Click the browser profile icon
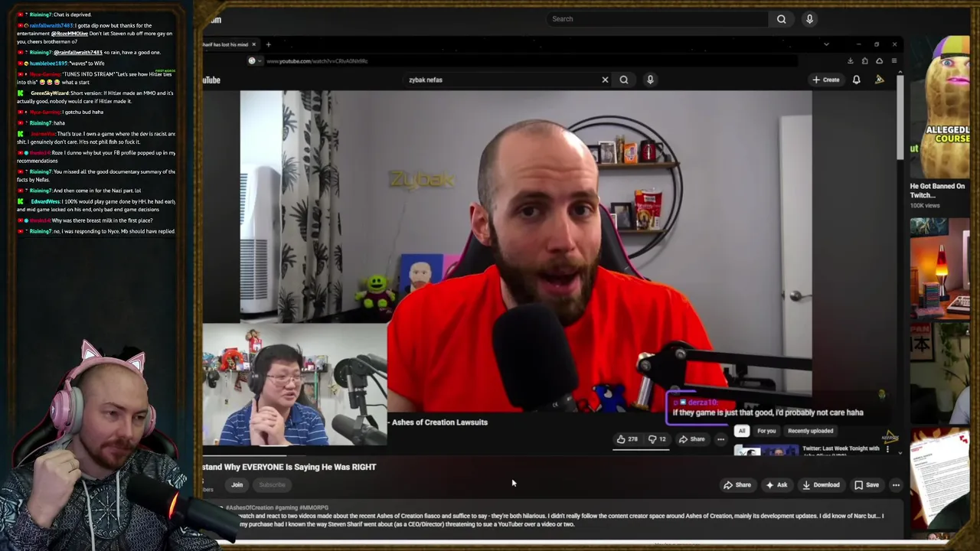The width and height of the screenshot is (980, 551). [879, 61]
